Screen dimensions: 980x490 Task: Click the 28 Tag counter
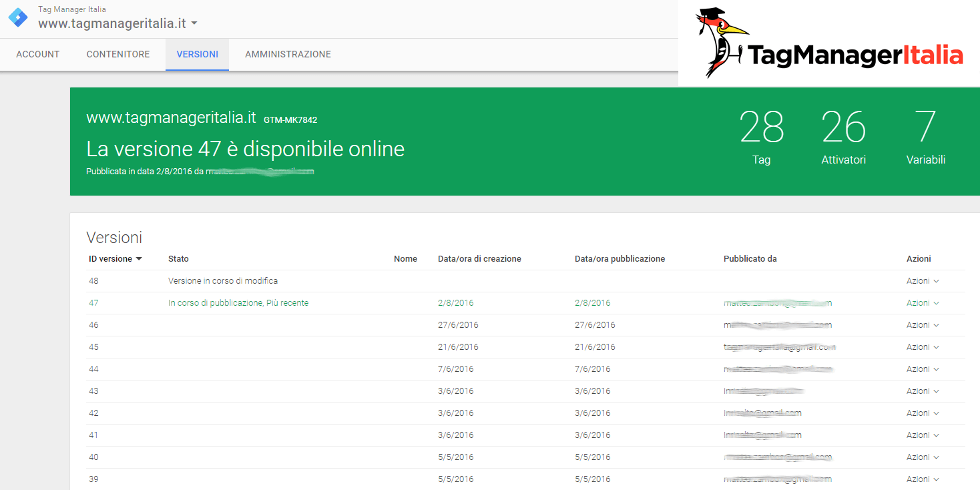pos(762,136)
